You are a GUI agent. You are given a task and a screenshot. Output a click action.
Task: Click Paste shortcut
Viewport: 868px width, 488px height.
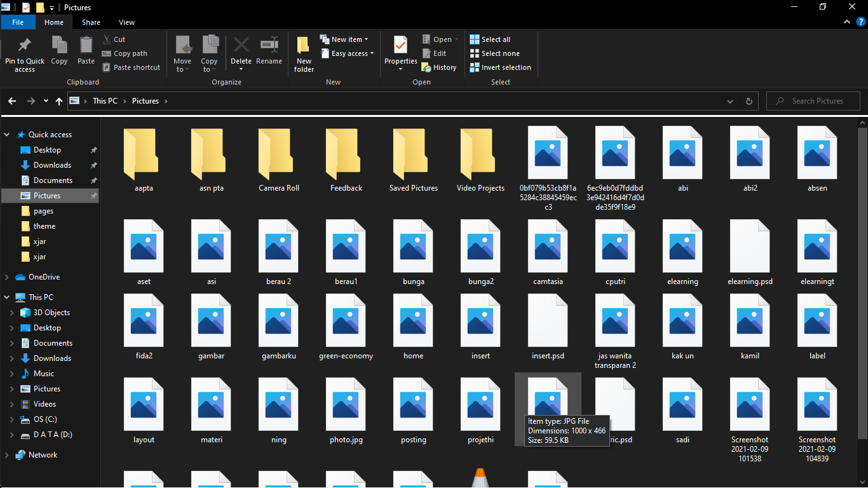(131, 67)
